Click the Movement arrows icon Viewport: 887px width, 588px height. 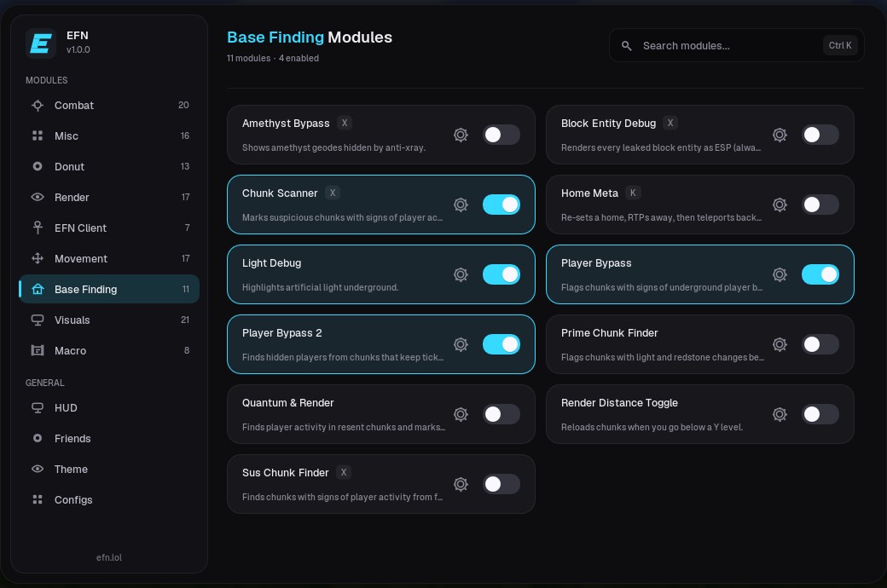pos(38,258)
